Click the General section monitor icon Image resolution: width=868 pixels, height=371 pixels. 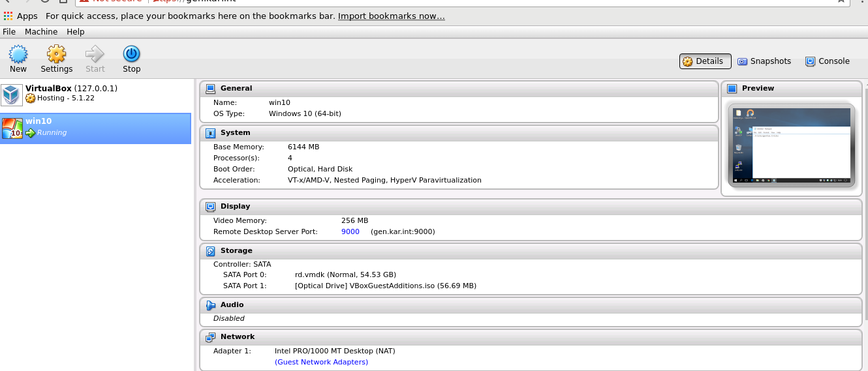(x=210, y=89)
